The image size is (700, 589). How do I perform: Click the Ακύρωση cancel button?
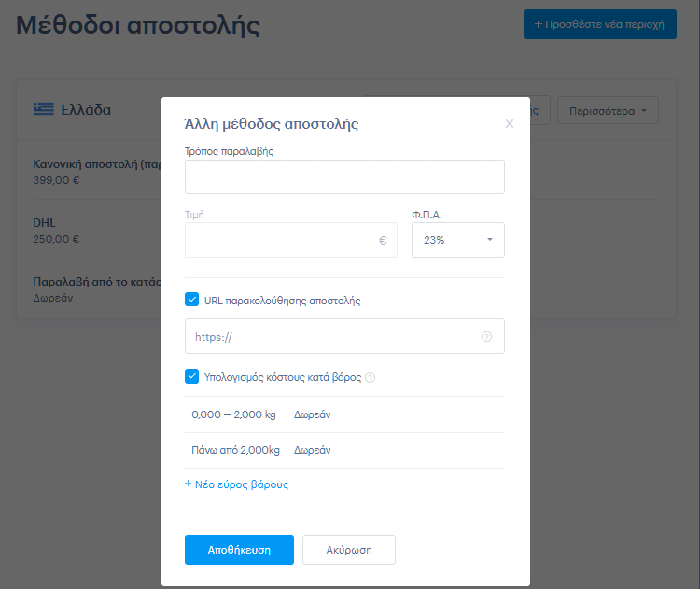pyautogui.click(x=349, y=550)
